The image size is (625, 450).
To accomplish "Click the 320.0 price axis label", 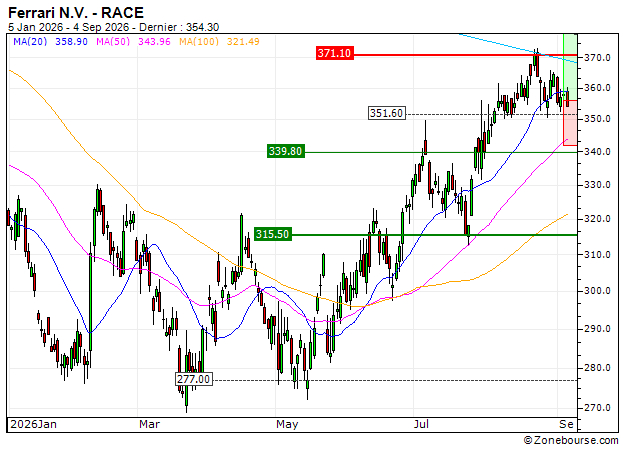I will (597, 219).
